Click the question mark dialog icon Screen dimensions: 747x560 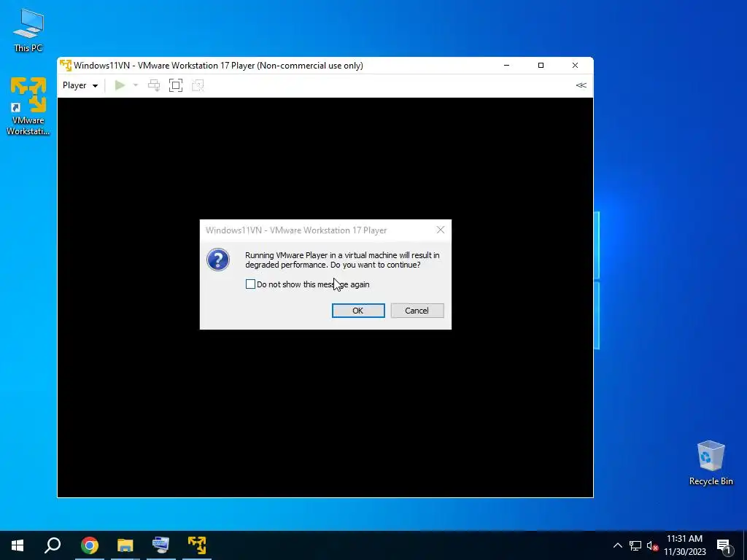(218, 260)
